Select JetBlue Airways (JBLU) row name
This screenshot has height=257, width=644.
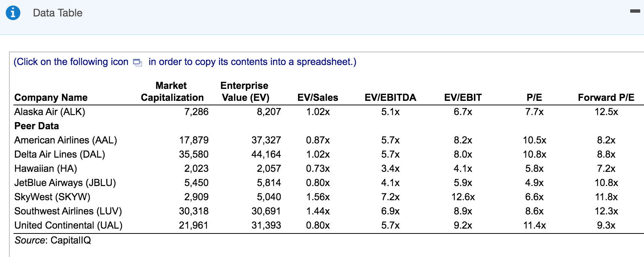[65, 183]
